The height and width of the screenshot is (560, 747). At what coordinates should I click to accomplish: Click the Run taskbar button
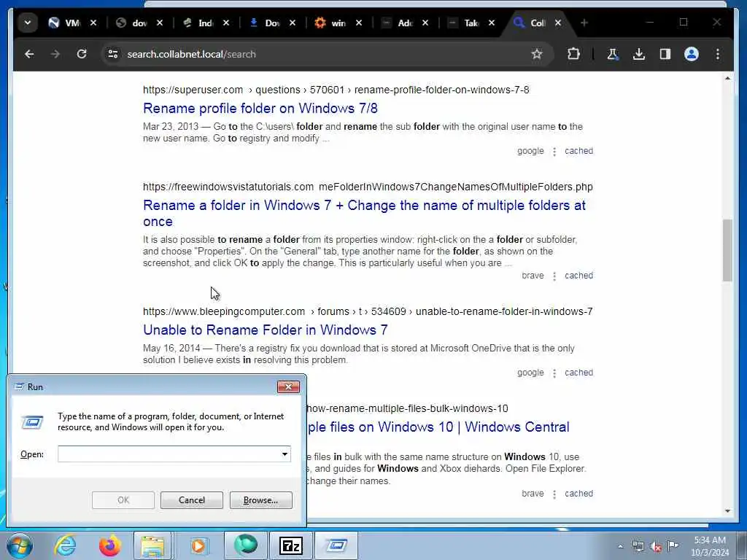(336, 545)
